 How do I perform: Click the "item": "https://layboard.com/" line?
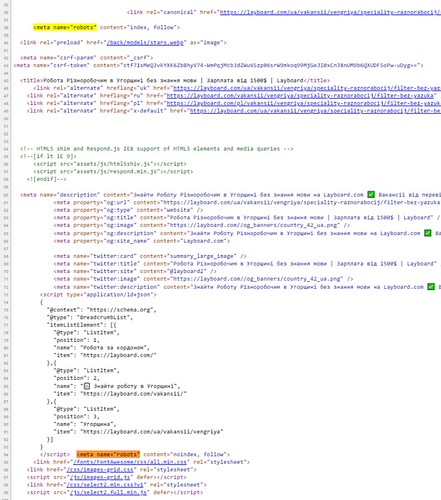coord(105,355)
